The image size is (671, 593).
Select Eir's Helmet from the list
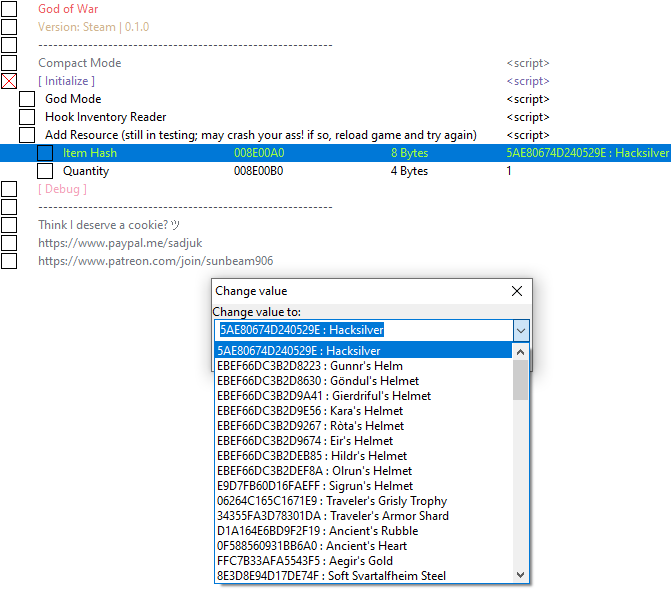coord(363,441)
